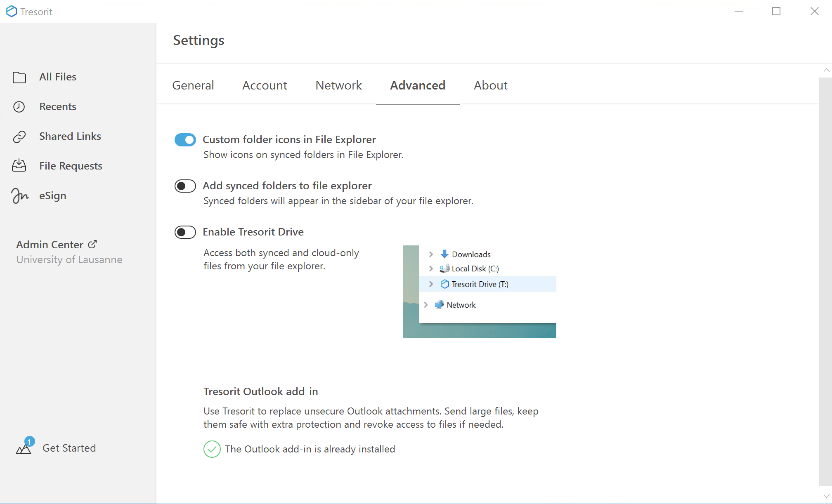Open All Files folder icon
The height and width of the screenshot is (504, 832).
(19, 77)
